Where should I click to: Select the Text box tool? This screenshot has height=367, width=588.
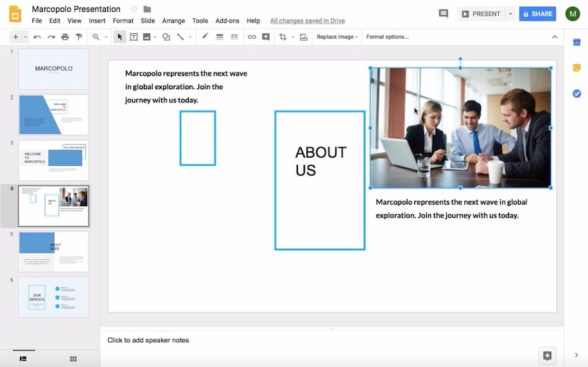(134, 37)
